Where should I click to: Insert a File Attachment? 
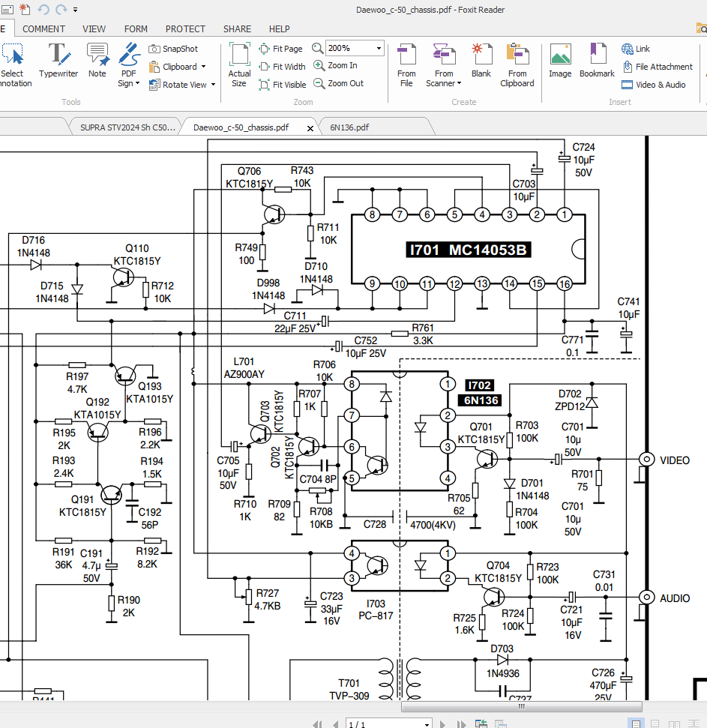tap(657, 67)
